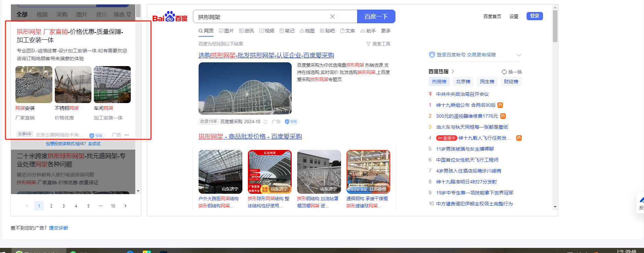Open hot topic 300元的遥控器维修费1776元
The width and height of the screenshot is (644, 253).
point(467,116)
